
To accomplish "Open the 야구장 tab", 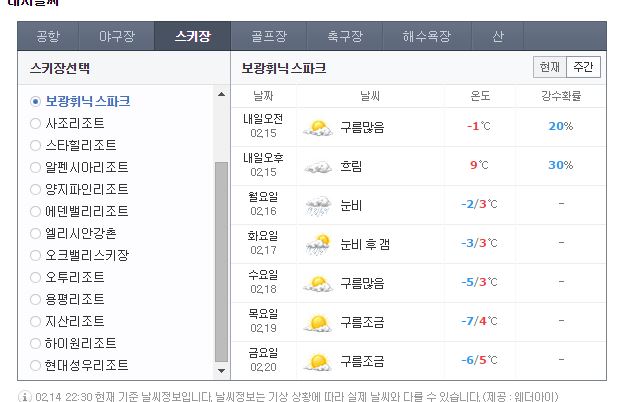I will pyautogui.click(x=116, y=36).
